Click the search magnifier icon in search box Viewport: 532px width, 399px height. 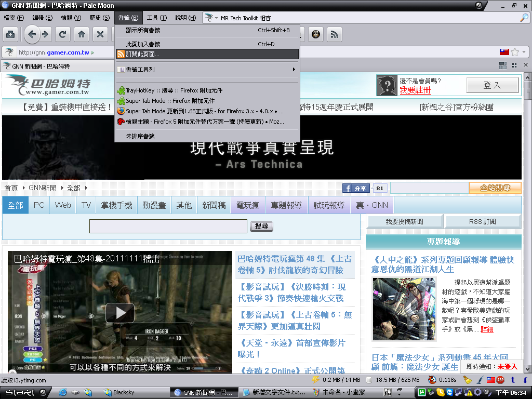(x=524, y=18)
